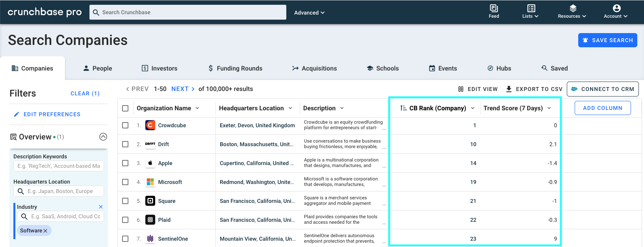Image resolution: width=644 pixels, height=247 pixels.
Task: Open the Crowdcube organization link
Action: pyautogui.click(x=172, y=125)
